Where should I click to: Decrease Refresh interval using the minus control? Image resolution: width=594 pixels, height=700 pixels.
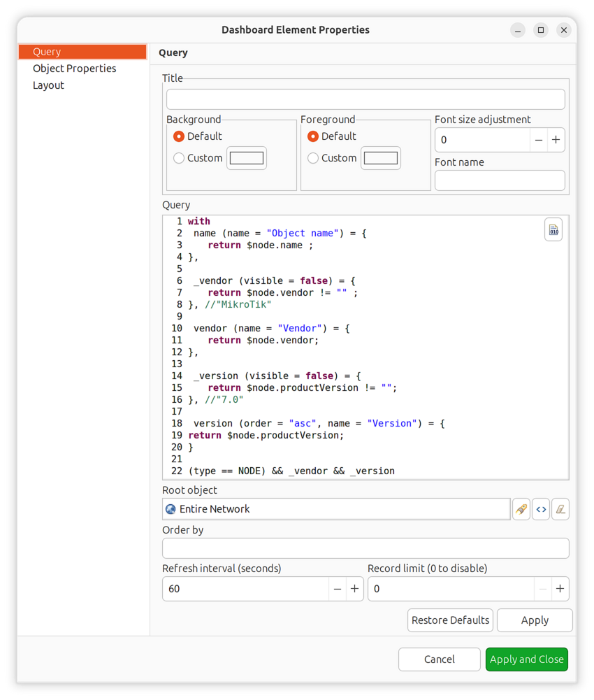coord(338,589)
